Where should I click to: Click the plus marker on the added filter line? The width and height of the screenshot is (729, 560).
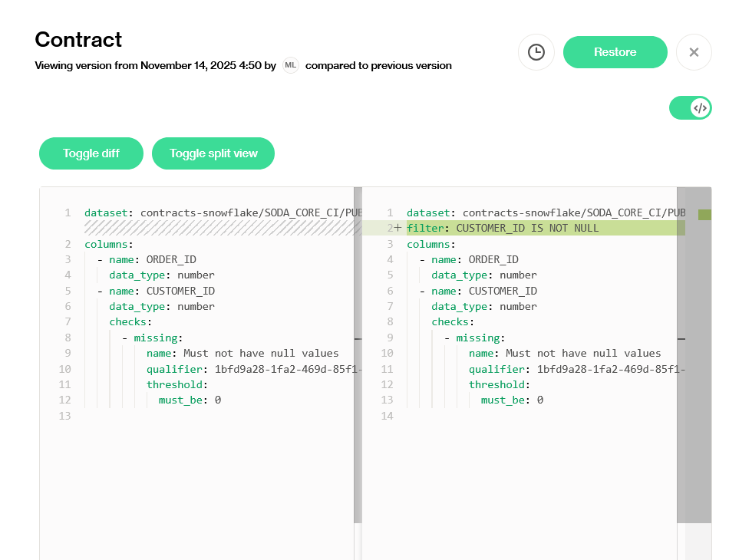click(397, 228)
